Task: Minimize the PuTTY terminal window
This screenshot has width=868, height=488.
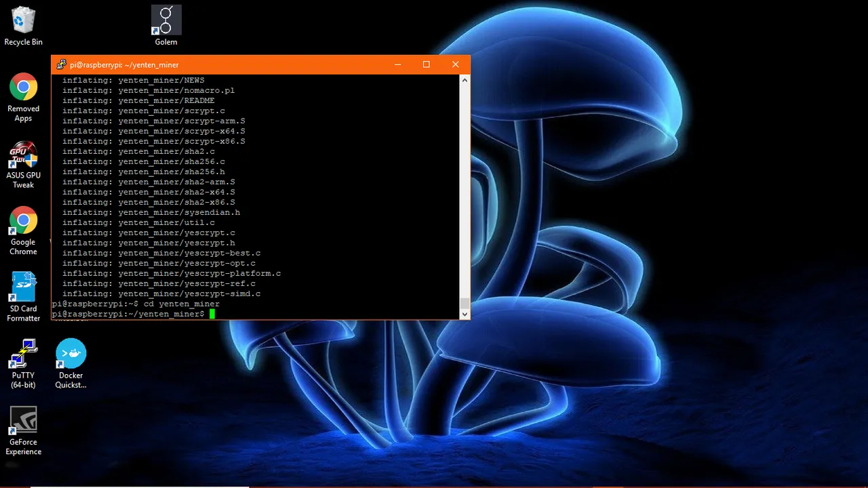Action: pyautogui.click(x=397, y=64)
